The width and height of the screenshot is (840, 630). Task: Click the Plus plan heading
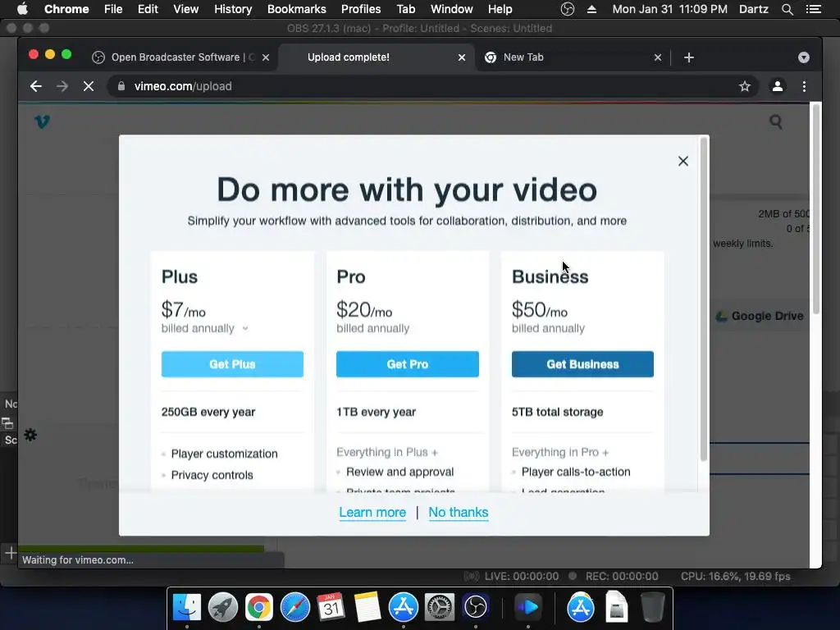coord(180,277)
